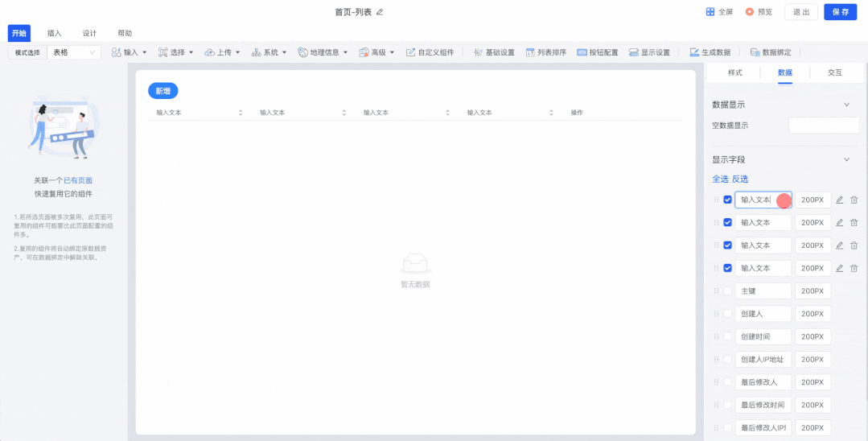
Task: Click the 最后修改时间 field name input
Action: 763,405
